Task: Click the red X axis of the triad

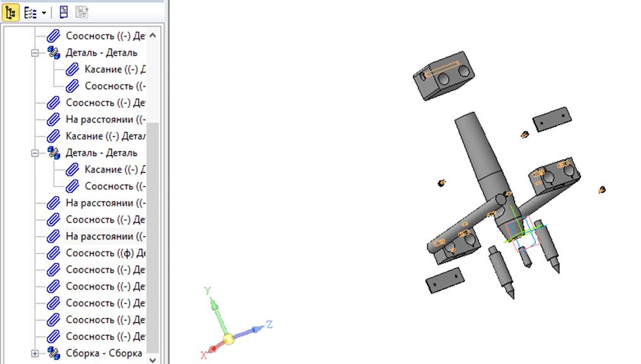Action: click(213, 348)
